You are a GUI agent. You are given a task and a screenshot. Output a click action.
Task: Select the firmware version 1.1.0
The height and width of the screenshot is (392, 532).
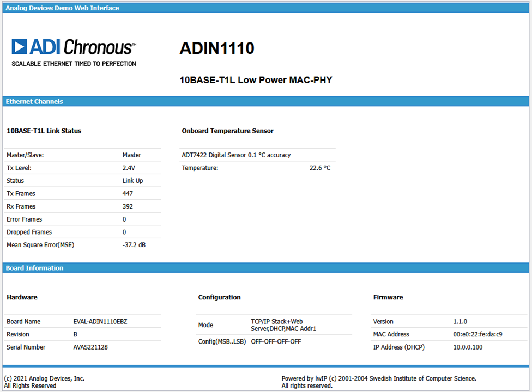(460, 322)
